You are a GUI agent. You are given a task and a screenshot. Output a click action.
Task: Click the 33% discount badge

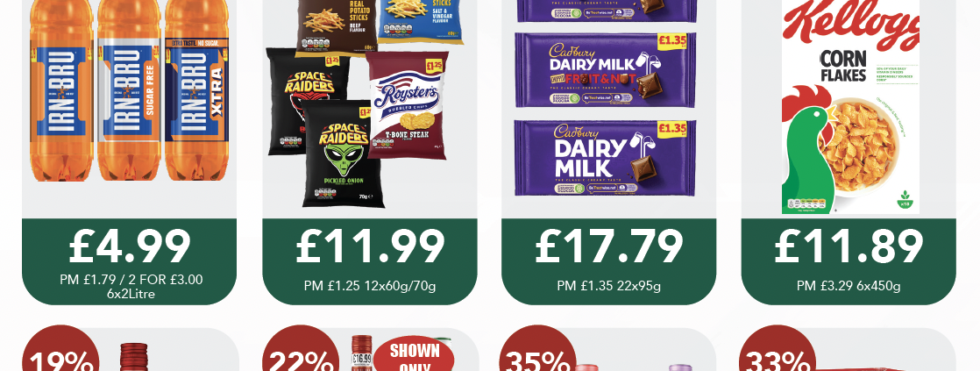(x=778, y=348)
